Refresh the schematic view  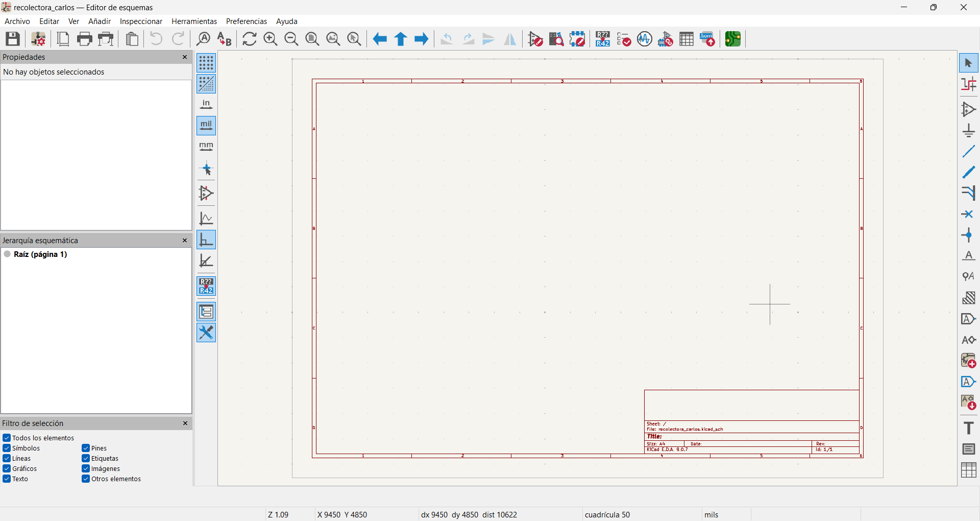click(x=250, y=39)
